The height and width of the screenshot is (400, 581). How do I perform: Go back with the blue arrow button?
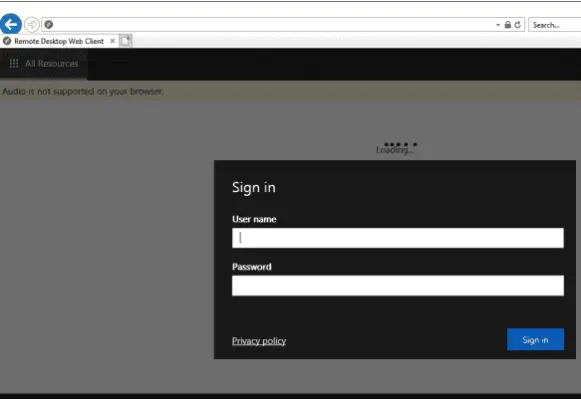[x=11, y=24]
